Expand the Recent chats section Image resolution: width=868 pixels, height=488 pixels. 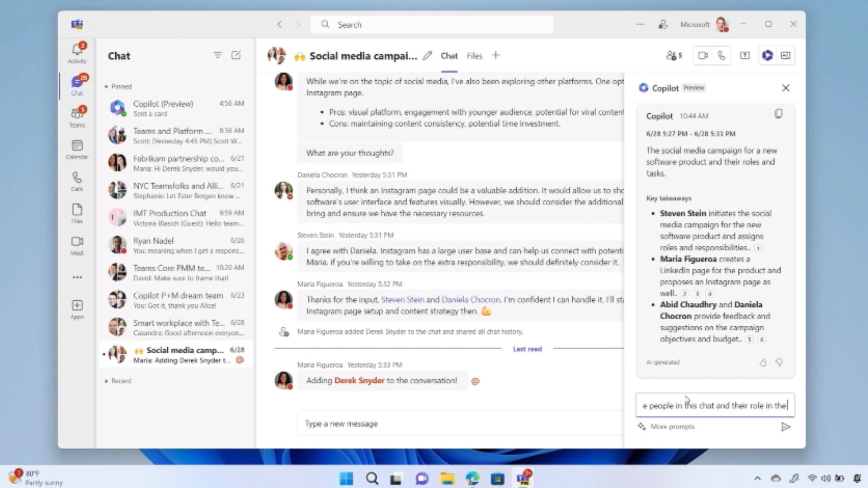pos(107,381)
